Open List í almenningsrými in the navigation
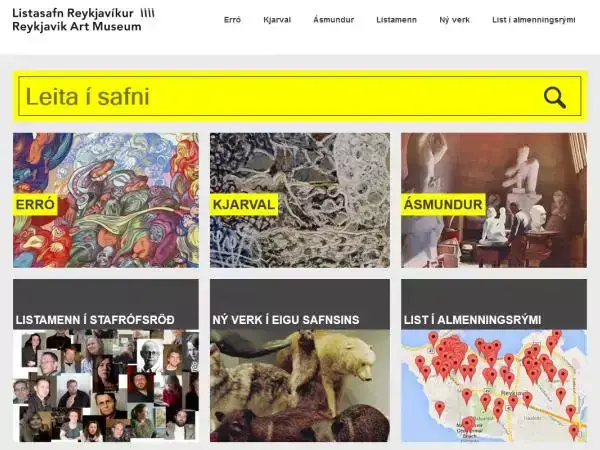Image resolution: width=600 pixels, height=450 pixels. point(533,20)
